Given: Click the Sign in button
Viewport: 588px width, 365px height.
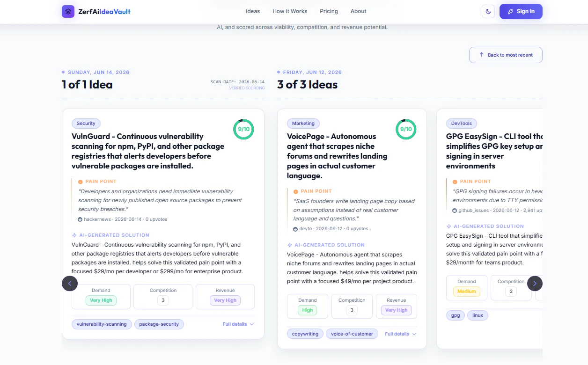Looking at the screenshot, I should pyautogui.click(x=521, y=11).
